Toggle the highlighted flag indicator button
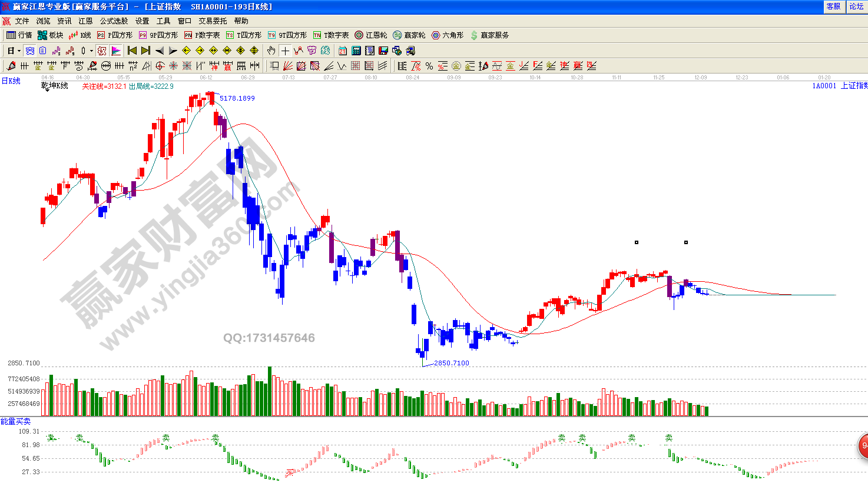 click(x=116, y=51)
